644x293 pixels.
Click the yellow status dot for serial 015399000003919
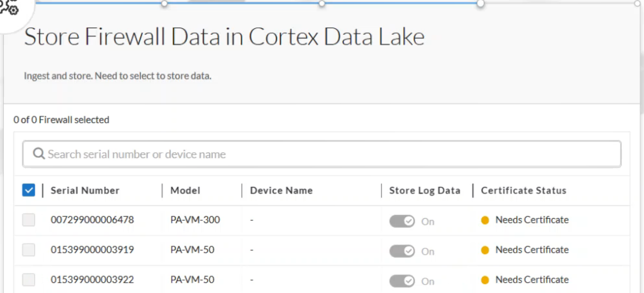(x=485, y=250)
